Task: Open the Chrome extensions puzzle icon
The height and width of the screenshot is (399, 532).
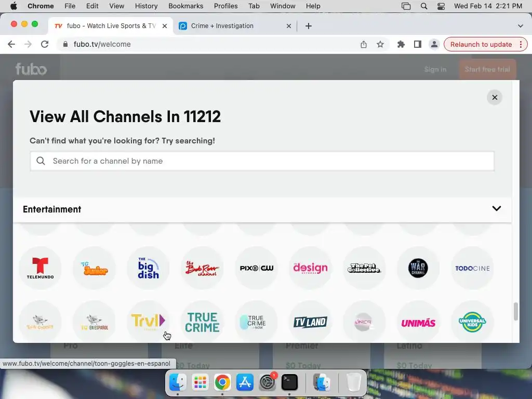Action: click(x=401, y=44)
